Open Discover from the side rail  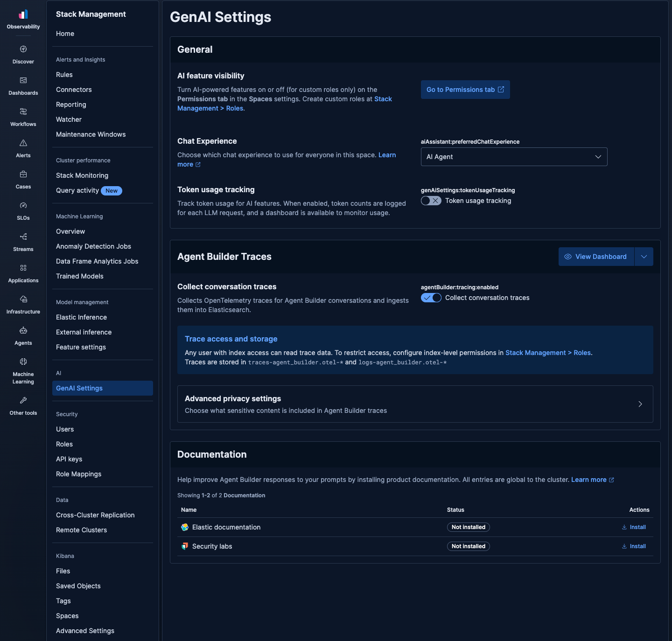coord(23,55)
